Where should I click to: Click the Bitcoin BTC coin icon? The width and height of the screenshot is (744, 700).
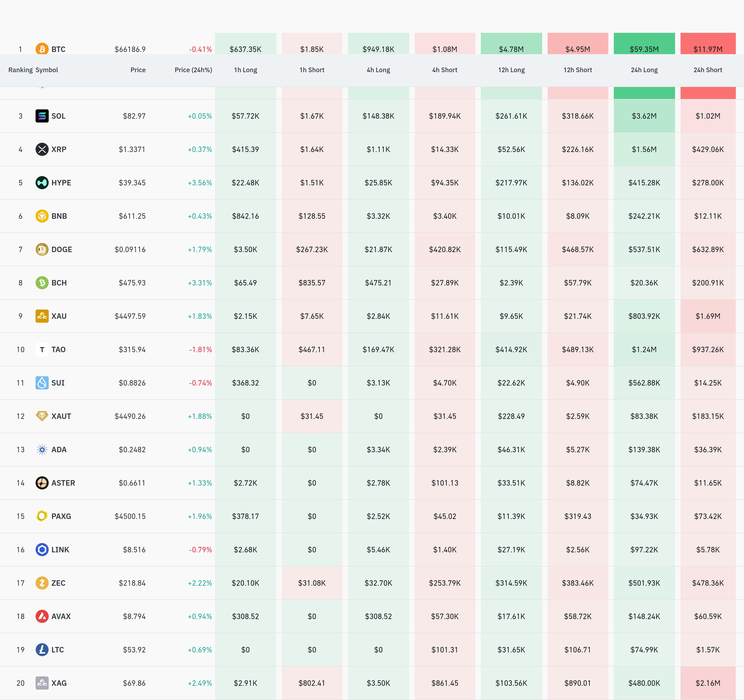(42, 49)
